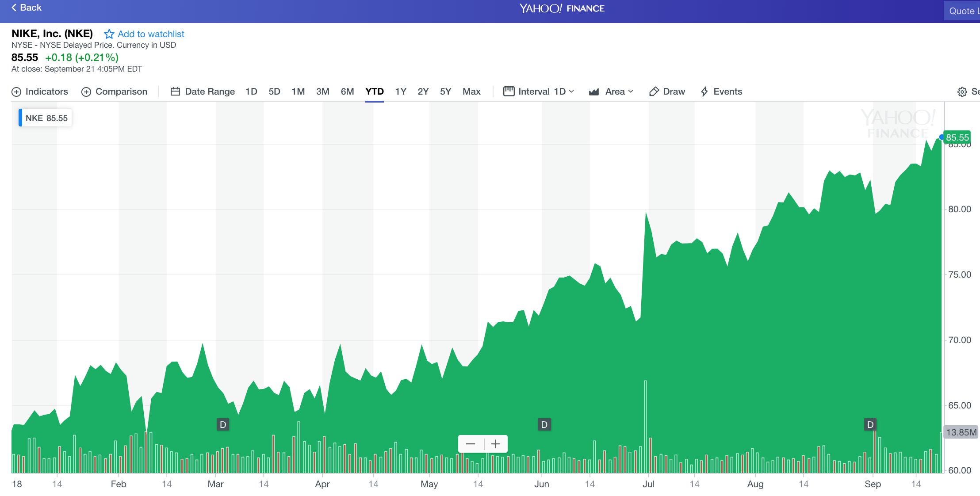The width and height of the screenshot is (980, 496).
Task: Expand the Area chart type dropdown arrow
Action: tap(631, 92)
